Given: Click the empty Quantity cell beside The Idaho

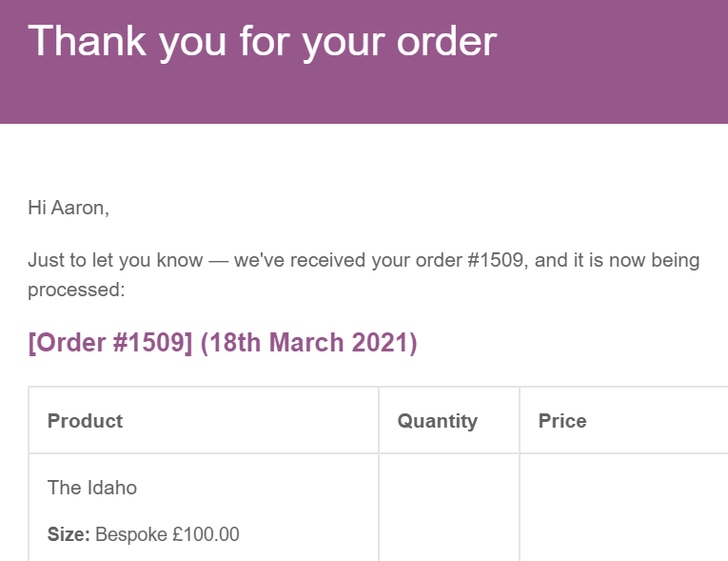Looking at the screenshot, I should [x=449, y=508].
